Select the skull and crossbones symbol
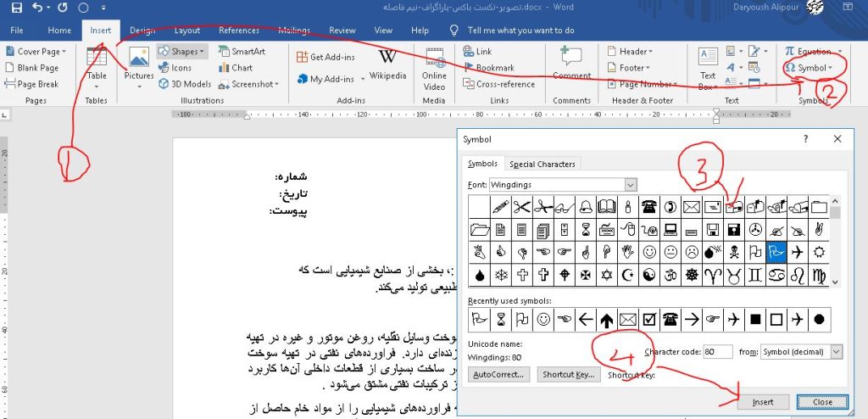Screen dimensions: 868x419 (737, 252)
